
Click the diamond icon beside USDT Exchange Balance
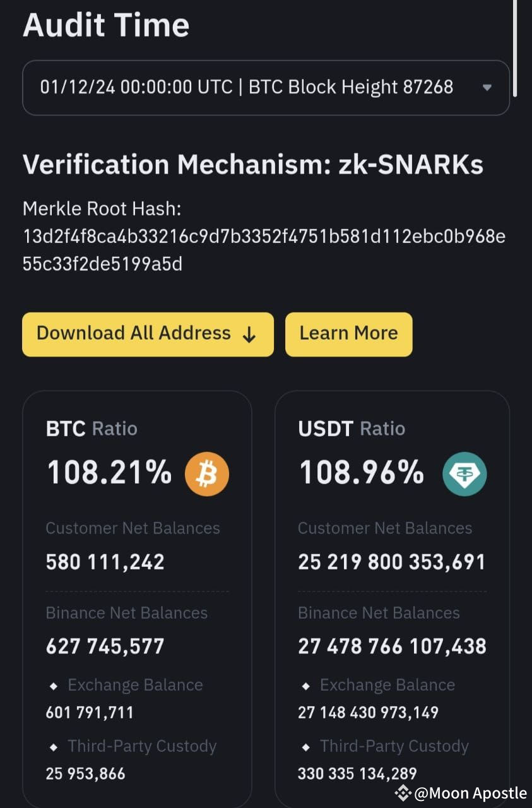(306, 685)
